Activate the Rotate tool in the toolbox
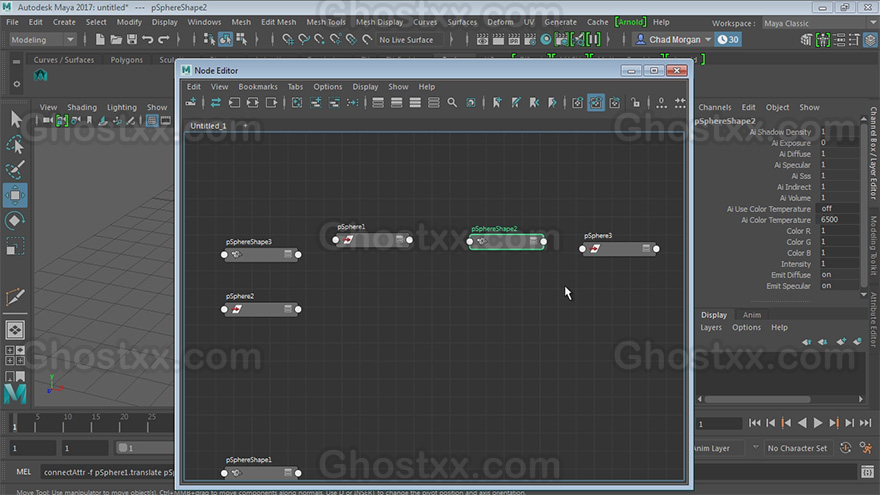 pos(15,221)
